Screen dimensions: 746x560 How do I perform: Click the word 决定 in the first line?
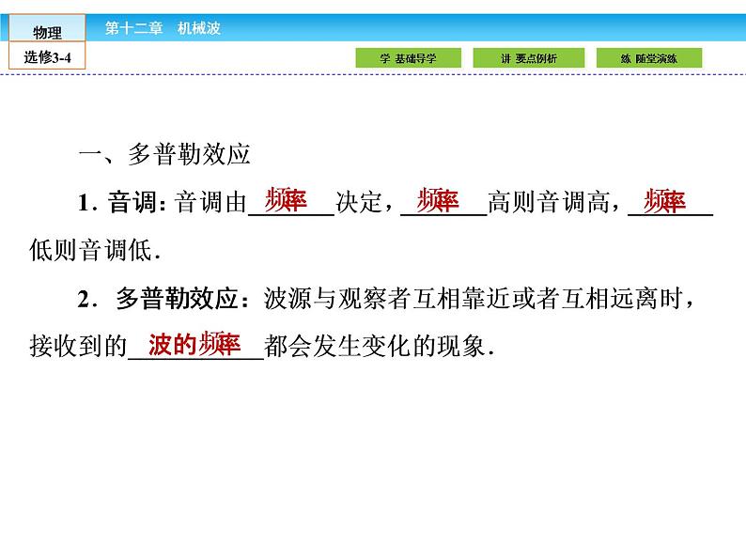359,202
